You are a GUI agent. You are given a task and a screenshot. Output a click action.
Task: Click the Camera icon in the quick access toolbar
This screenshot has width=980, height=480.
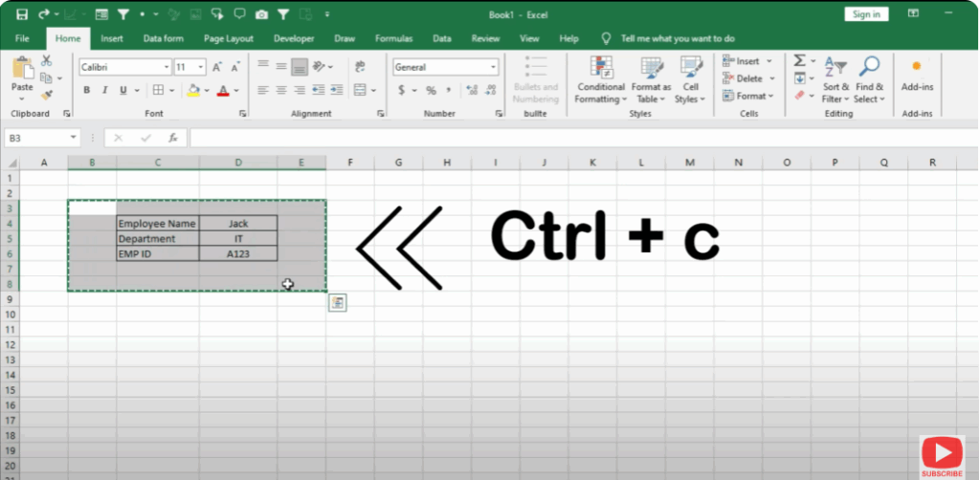click(262, 13)
